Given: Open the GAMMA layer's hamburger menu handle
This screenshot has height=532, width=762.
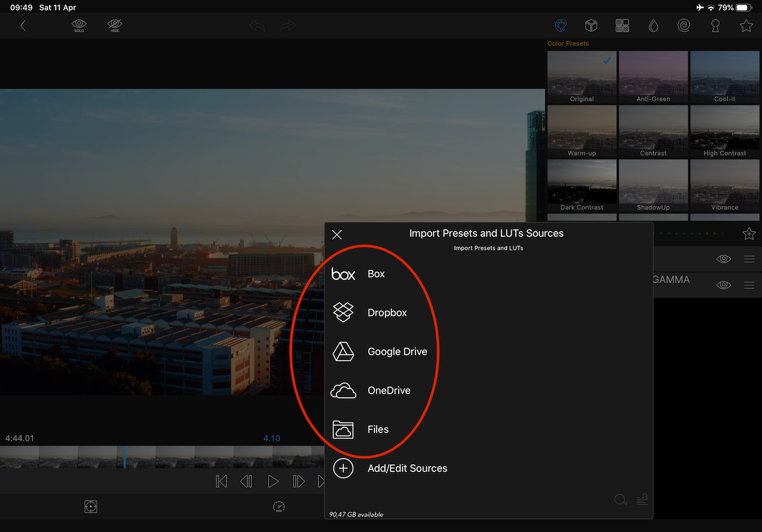Looking at the screenshot, I should [x=749, y=285].
